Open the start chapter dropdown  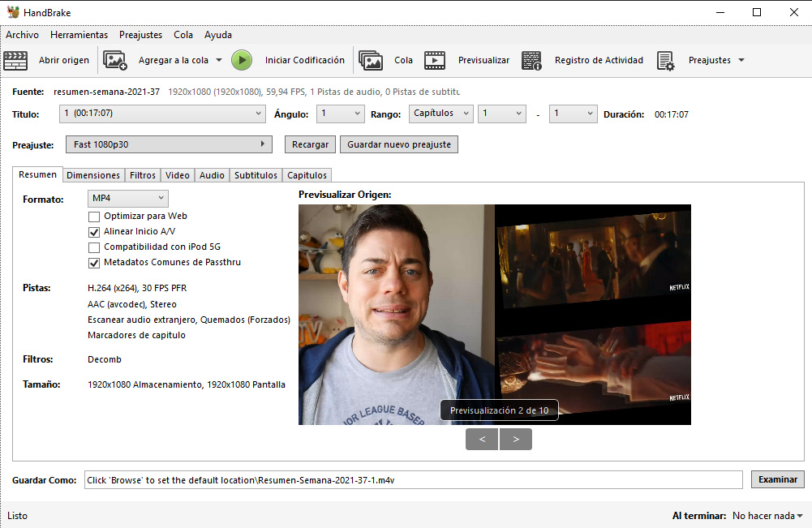coord(502,114)
